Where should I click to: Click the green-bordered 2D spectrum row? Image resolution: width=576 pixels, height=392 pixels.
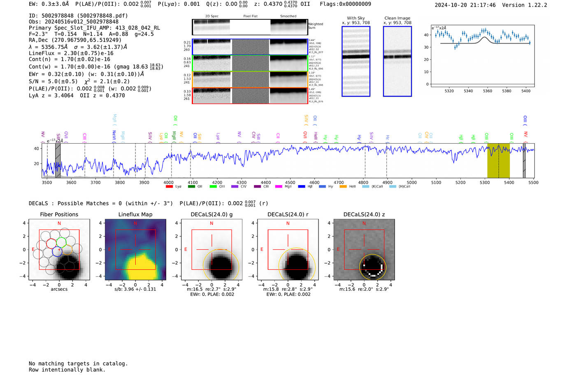click(x=250, y=63)
